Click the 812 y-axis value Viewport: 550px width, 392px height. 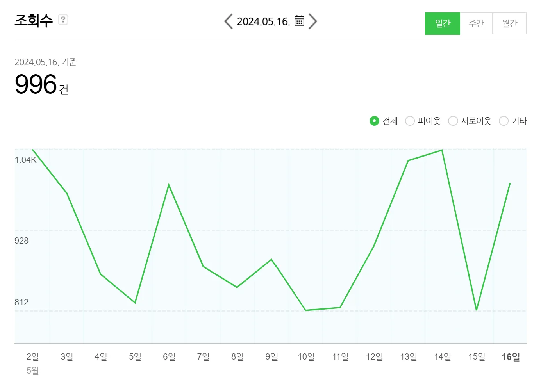(x=21, y=302)
